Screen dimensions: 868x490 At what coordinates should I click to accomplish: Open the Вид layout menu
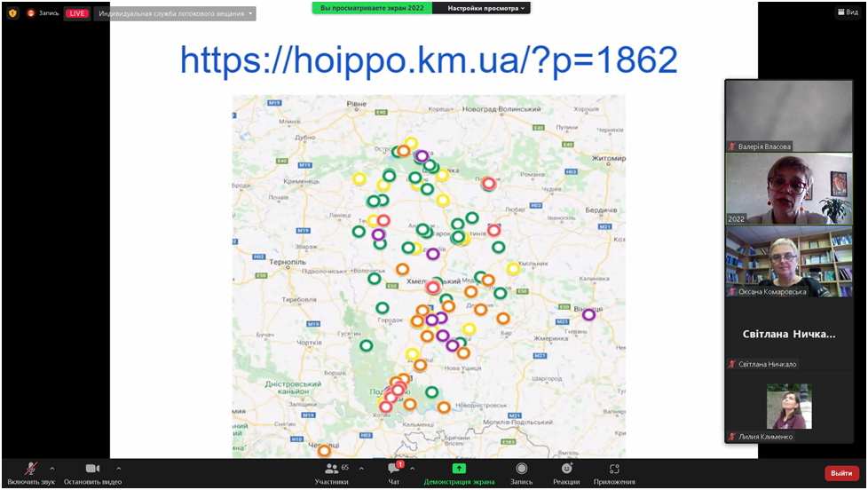[848, 12]
